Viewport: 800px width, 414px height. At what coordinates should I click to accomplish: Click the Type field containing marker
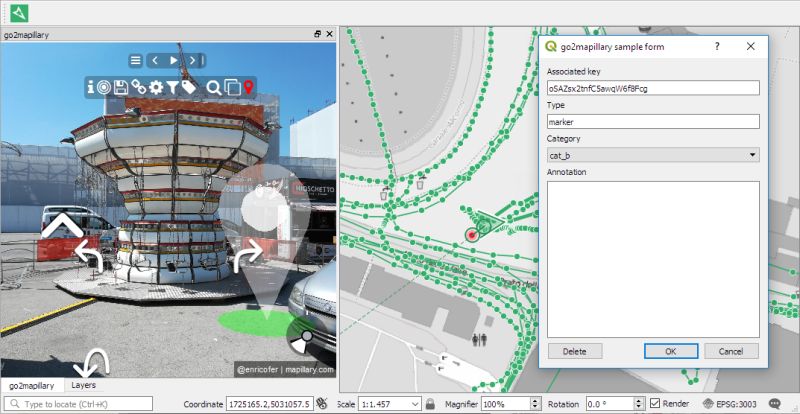pyautogui.click(x=653, y=121)
